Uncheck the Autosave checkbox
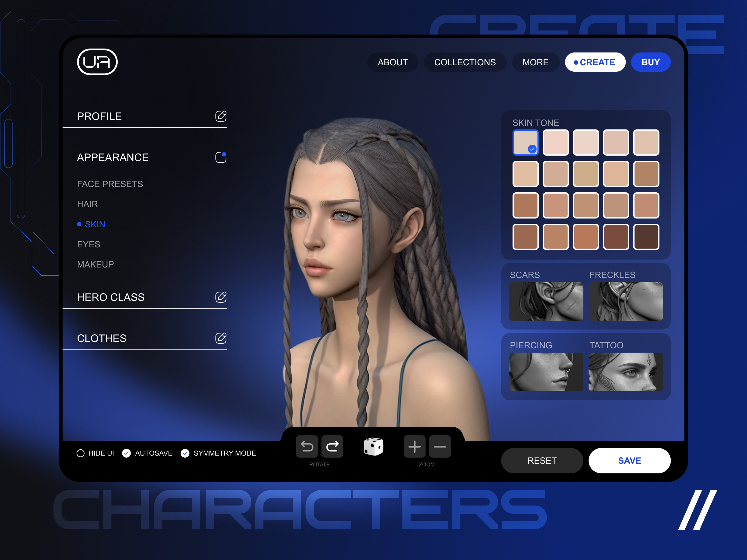 click(x=127, y=453)
